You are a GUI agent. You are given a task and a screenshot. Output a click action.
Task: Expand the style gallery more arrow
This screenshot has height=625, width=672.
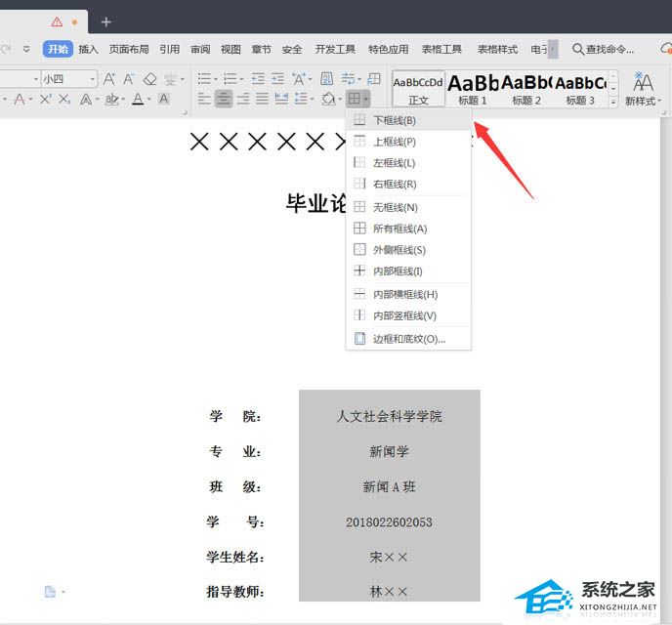pyautogui.click(x=613, y=102)
